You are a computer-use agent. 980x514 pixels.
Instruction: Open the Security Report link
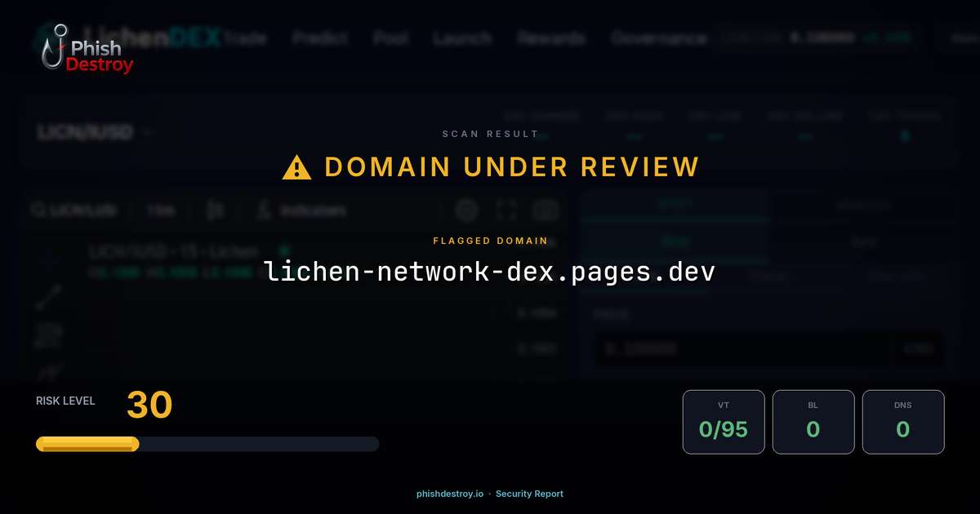click(529, 494)
